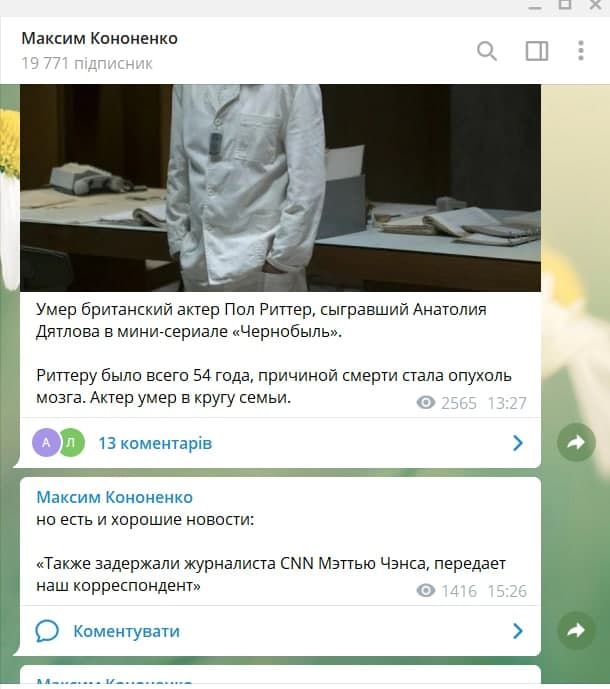
Task: Open the lab coat photo in post
Action: tap(280, 188)
